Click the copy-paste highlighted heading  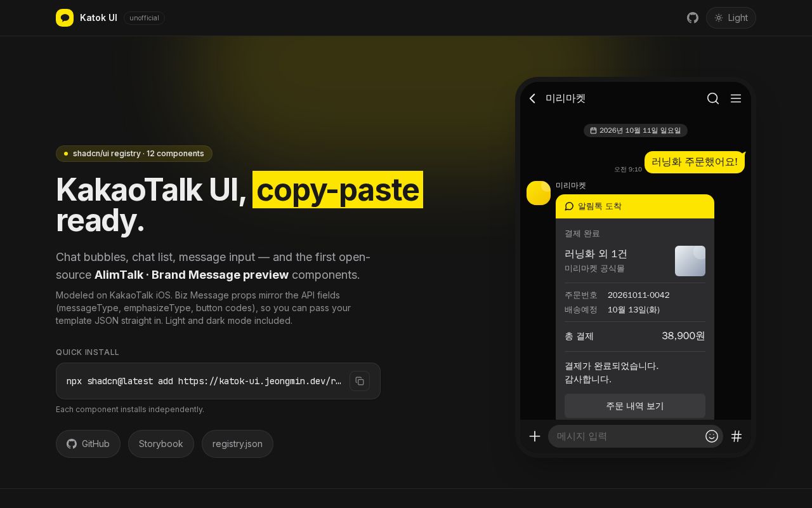pyautogui.click(x=337, y=190)
